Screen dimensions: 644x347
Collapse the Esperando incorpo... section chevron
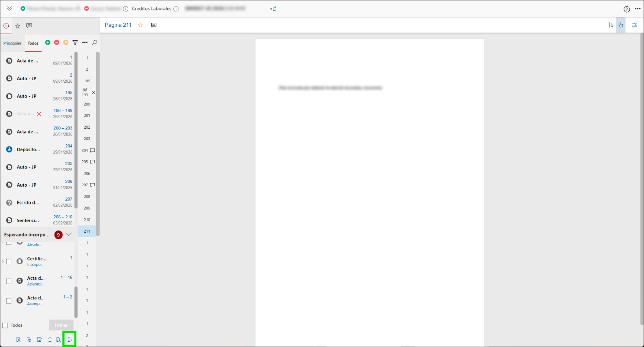click(x=68, y=234)
